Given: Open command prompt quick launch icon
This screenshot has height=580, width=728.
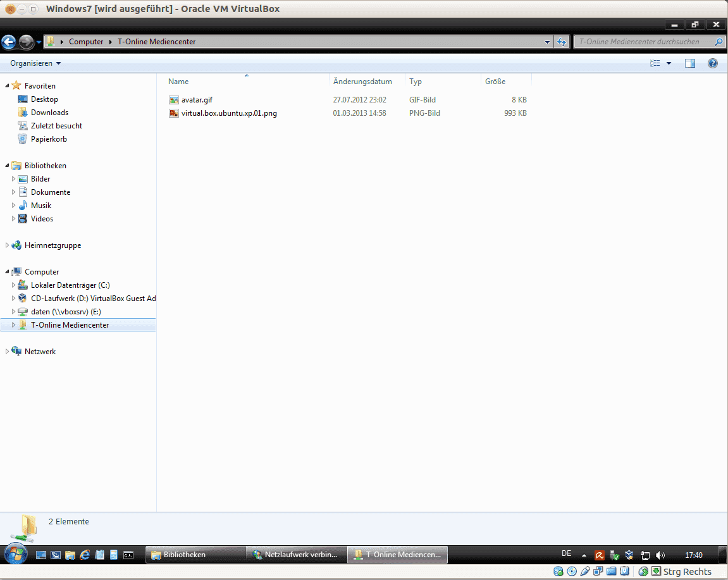Looking at the screenshot, I should tap(128, 555).
